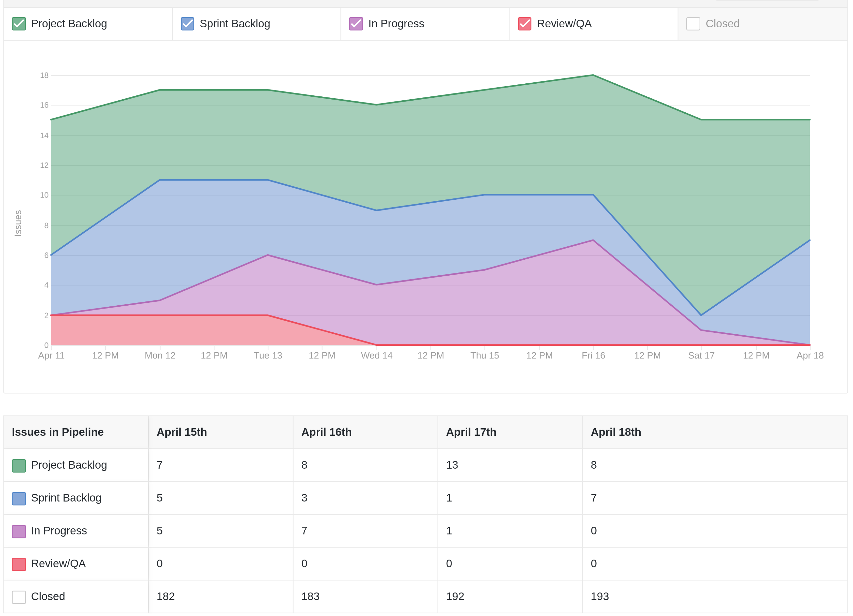Click Closed row label in table
The image size is (853, 616).
point(48,596)
